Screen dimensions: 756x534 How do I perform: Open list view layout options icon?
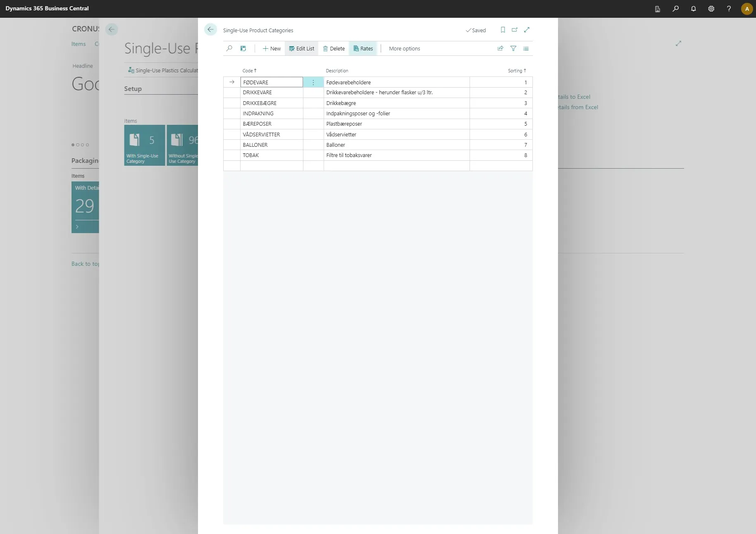click(526, 48)
